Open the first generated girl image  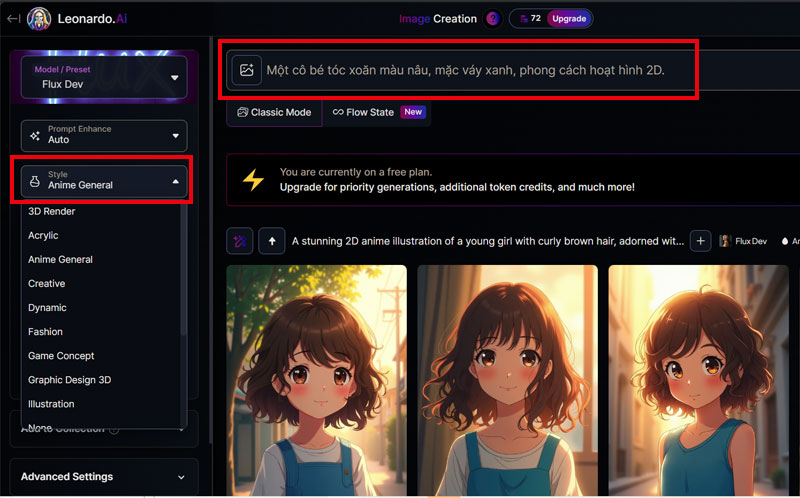(316, 380)
